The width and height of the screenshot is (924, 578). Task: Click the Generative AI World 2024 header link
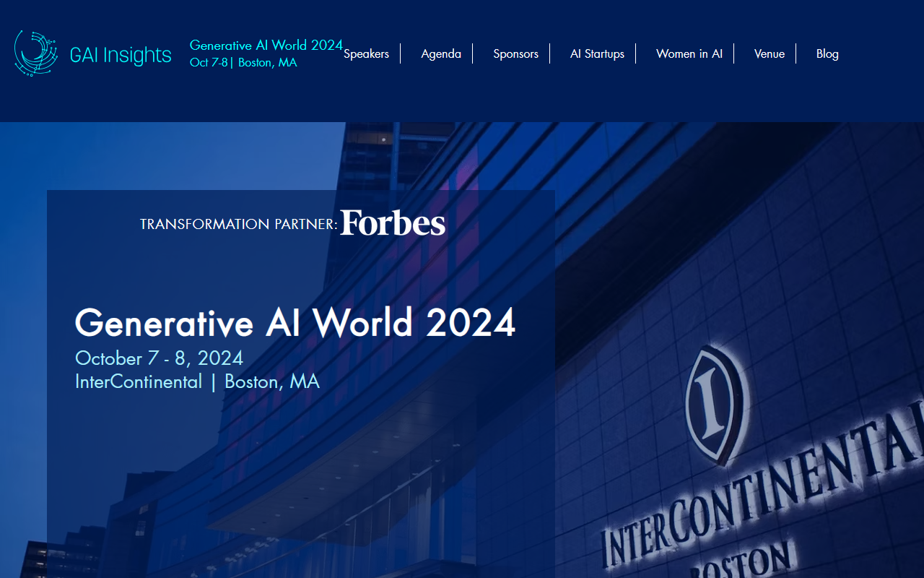(x=266, y=45)
